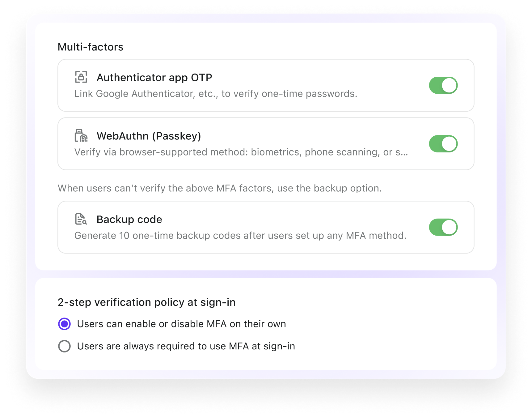The height and width of the screenshot is (418, 532).
Task: Toggle the Backup code switch off
Action: coord(443,227)
